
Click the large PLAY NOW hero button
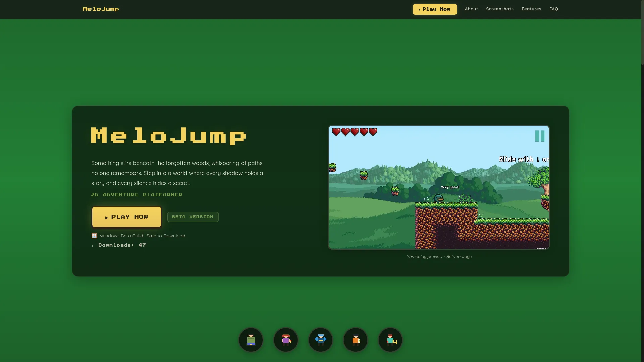(126, 217)
